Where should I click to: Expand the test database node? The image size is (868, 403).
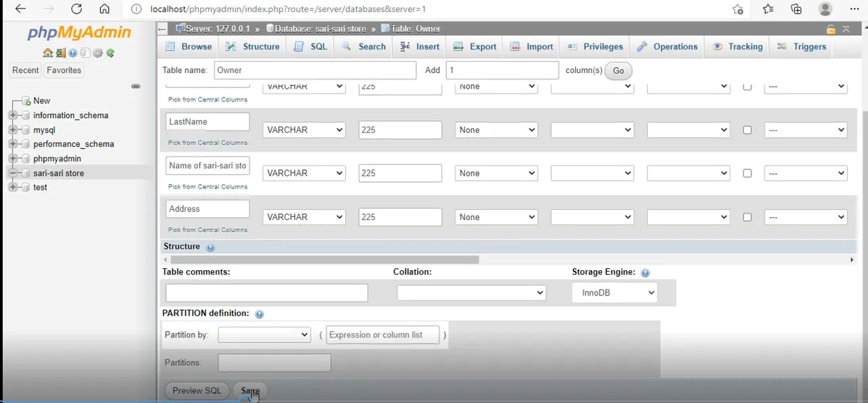13,188
